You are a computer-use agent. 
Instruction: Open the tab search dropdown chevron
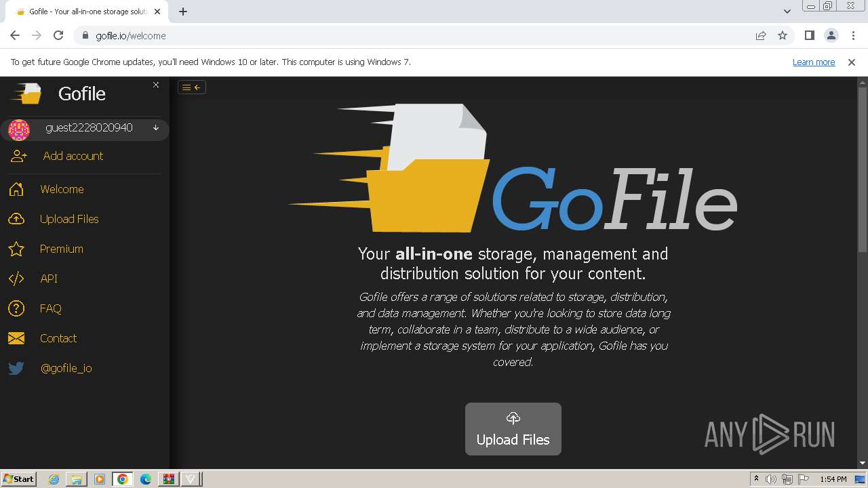[787, 12]
